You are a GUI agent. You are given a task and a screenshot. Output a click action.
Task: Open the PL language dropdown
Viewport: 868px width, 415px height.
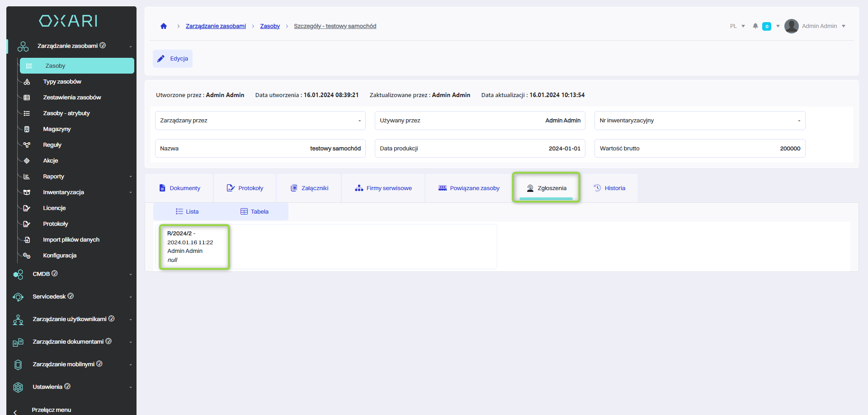(x=737, y=26)
